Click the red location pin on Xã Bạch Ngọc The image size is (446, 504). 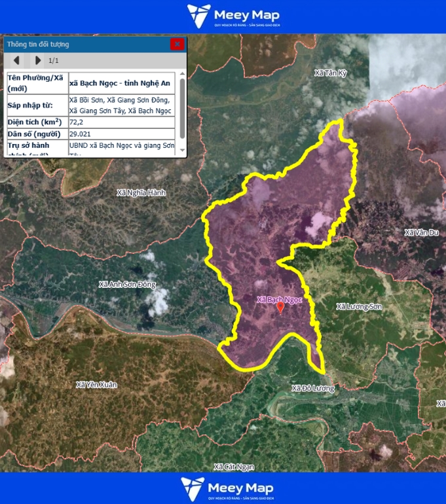(280, 307)
